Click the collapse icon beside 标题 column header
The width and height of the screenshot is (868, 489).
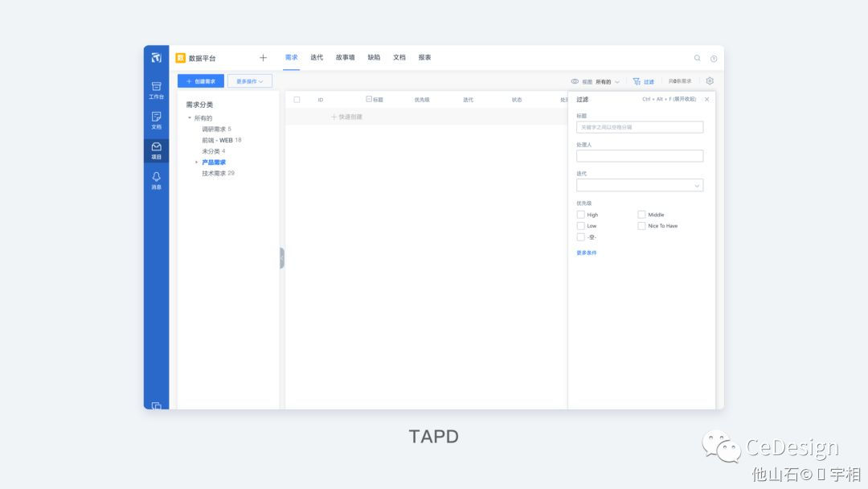coord(369,99)
